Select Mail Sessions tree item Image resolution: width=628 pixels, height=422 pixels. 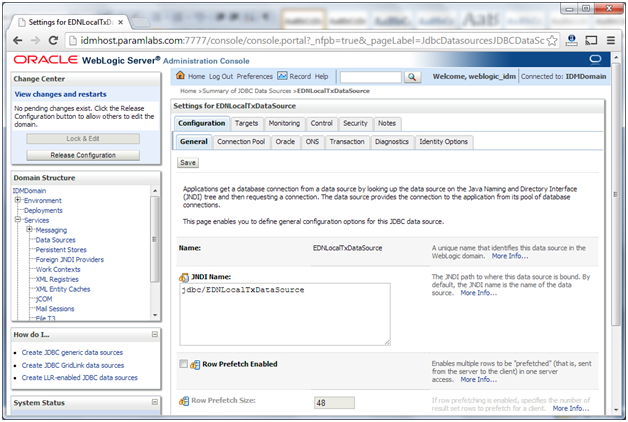coord(55,309)
